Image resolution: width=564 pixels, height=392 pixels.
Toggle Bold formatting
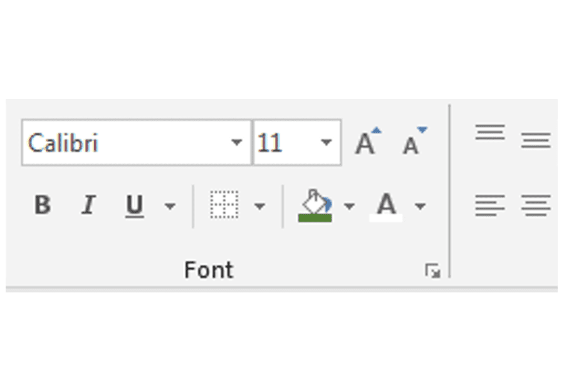click(43, 205)
